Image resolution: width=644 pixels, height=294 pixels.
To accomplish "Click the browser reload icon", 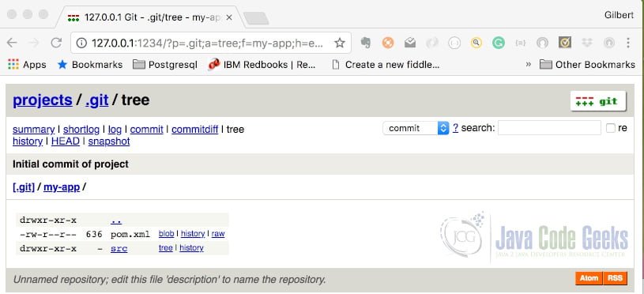I will pos(56,43).
